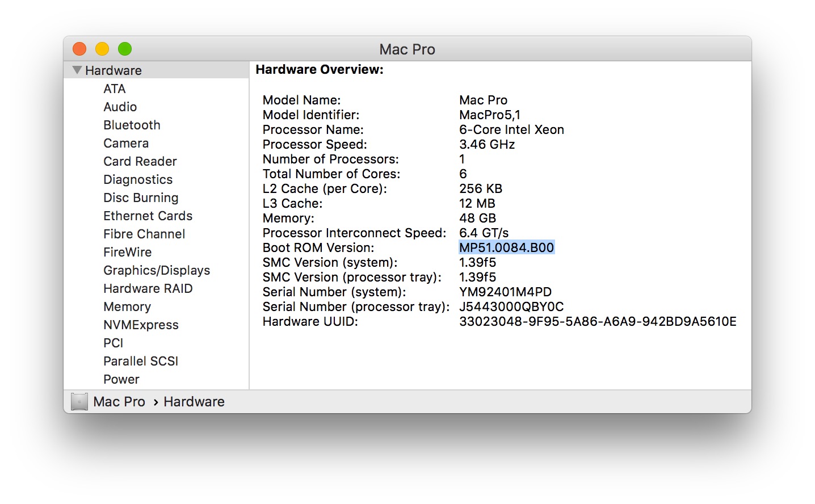Click the Hardware UUID value
This screenshot has height=504, width=815.
pyautogui.click(x=598, y=321)
